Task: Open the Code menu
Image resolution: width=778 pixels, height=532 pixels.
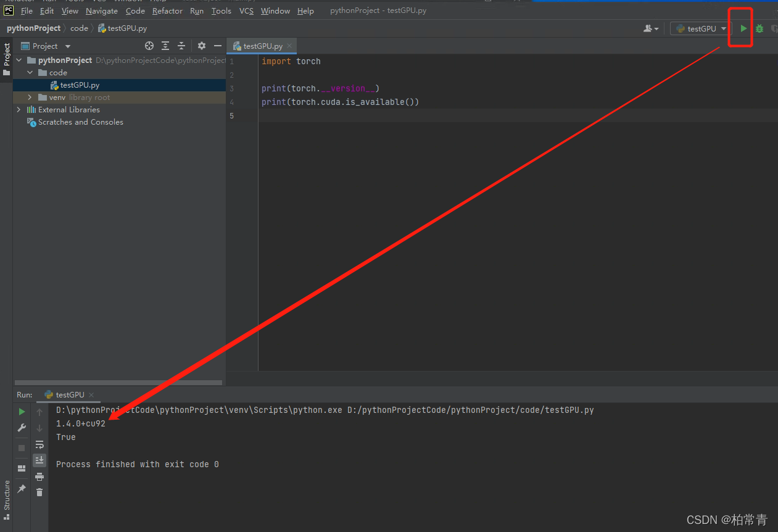Action: click(135, 11)
